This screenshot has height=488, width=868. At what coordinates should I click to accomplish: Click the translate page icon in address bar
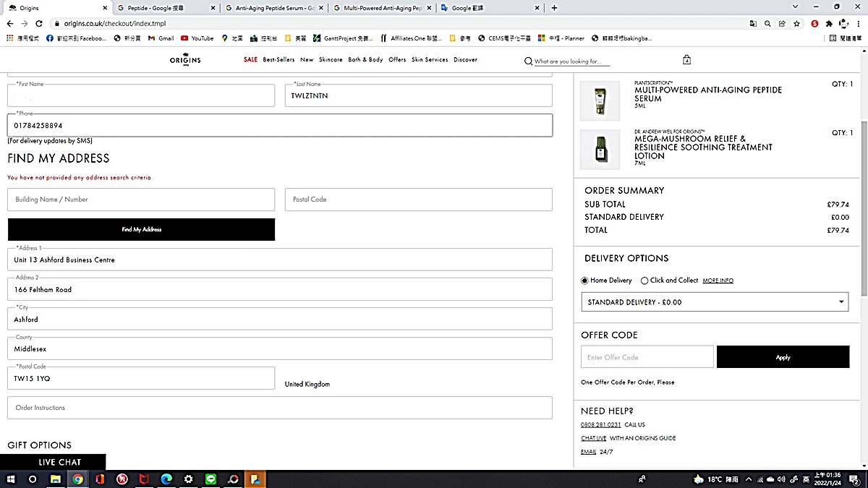pos(754,23)
